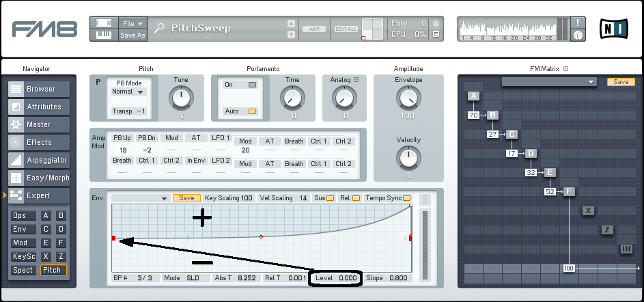Image resolution: width=644 pixels, height=302 pixels.
Task: Click the panic exclamation icon
Action: 578,23
